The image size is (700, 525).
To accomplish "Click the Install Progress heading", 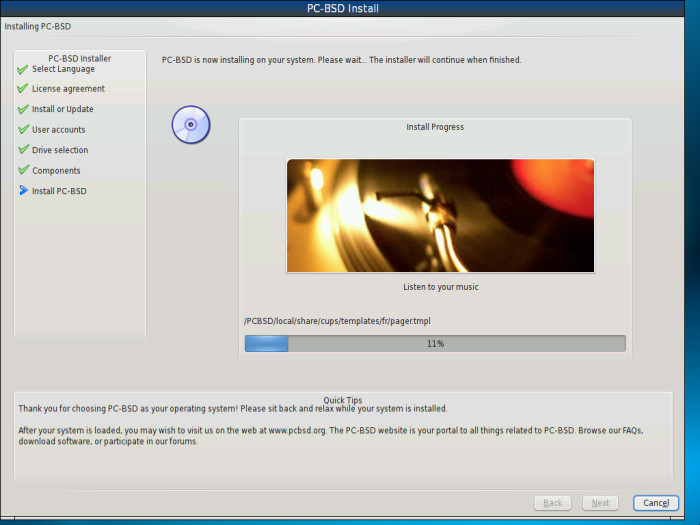I will (x=435, y=127).
